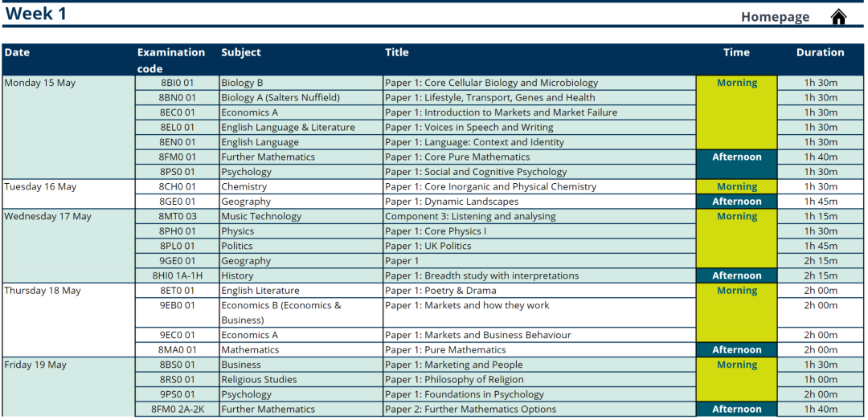Click the 2h 15m duration for History

[x=821, y=275]
